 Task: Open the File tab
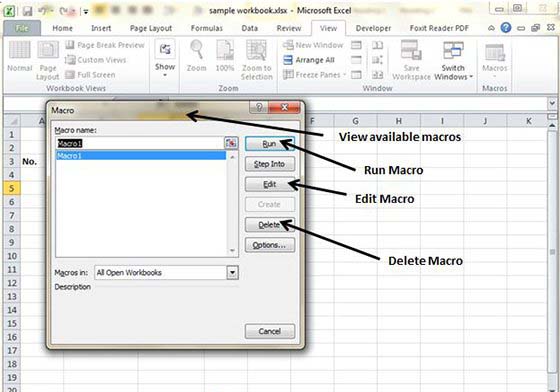[x=22, y=28]
